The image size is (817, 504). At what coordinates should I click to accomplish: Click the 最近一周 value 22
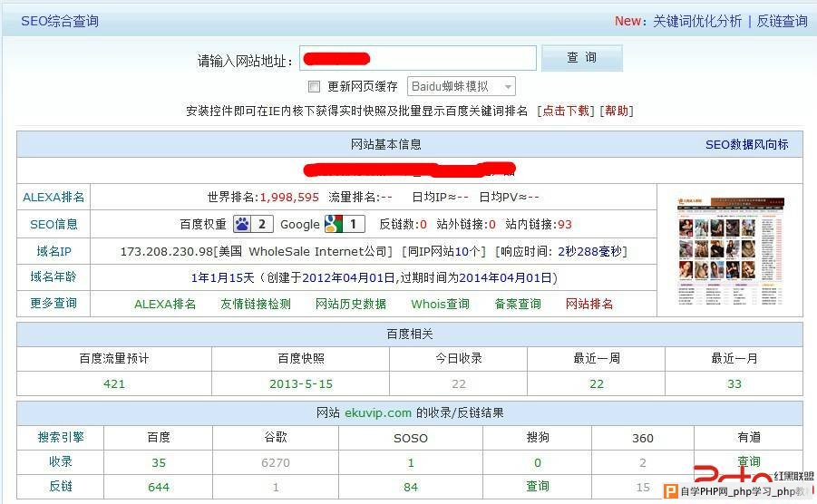tap(597, 383)
